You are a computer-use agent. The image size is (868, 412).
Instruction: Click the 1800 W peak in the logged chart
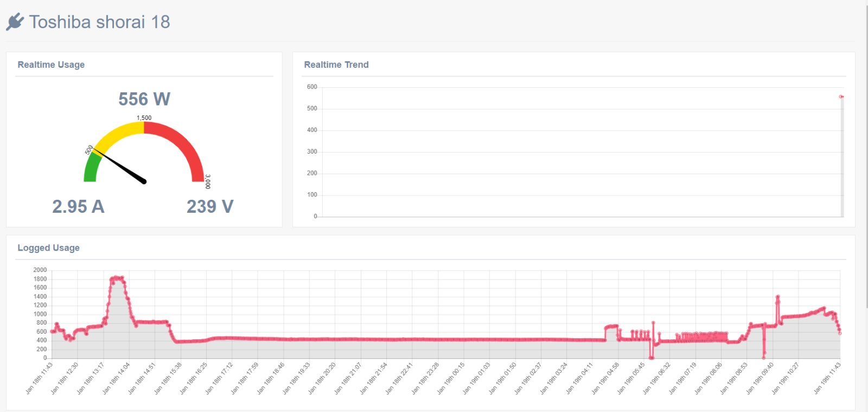pos(117,278)
